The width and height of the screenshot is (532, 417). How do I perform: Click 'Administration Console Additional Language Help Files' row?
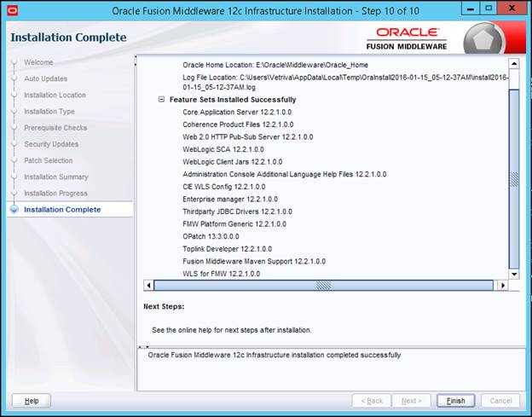(284, 175)
